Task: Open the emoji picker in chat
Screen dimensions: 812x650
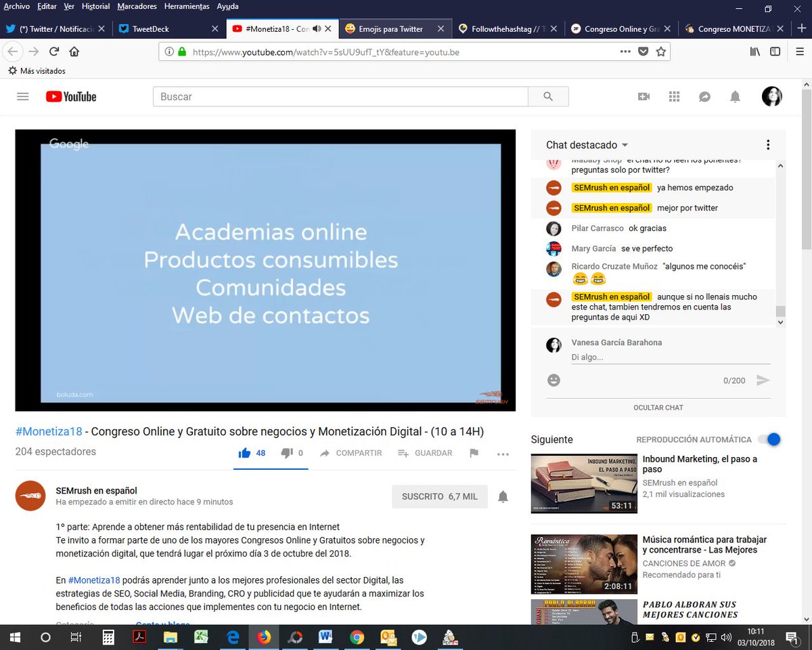Action: 554,381
